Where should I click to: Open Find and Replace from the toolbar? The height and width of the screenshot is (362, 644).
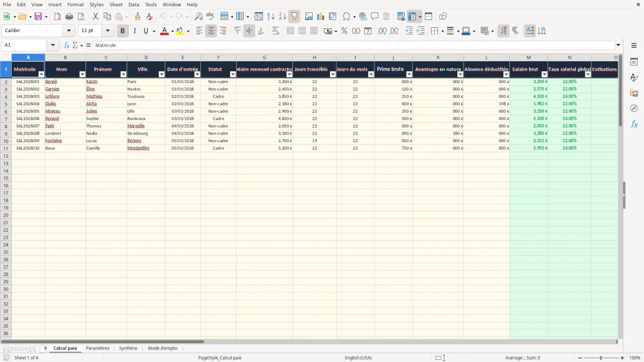pos(199,17)
